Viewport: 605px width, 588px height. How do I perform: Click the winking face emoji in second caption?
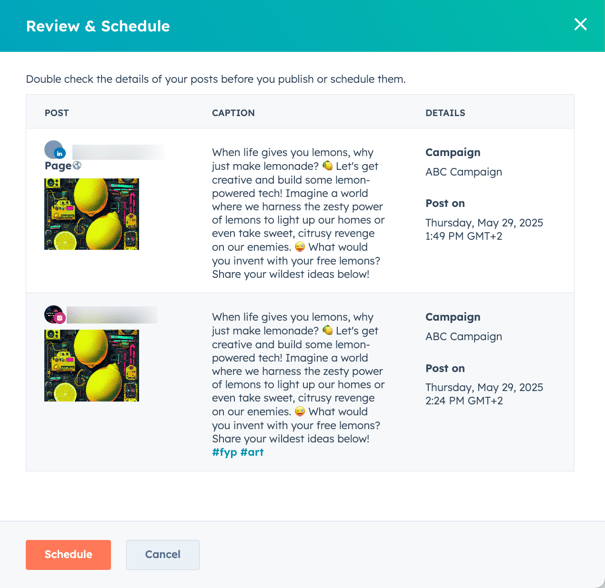click(x=300, y=411)
